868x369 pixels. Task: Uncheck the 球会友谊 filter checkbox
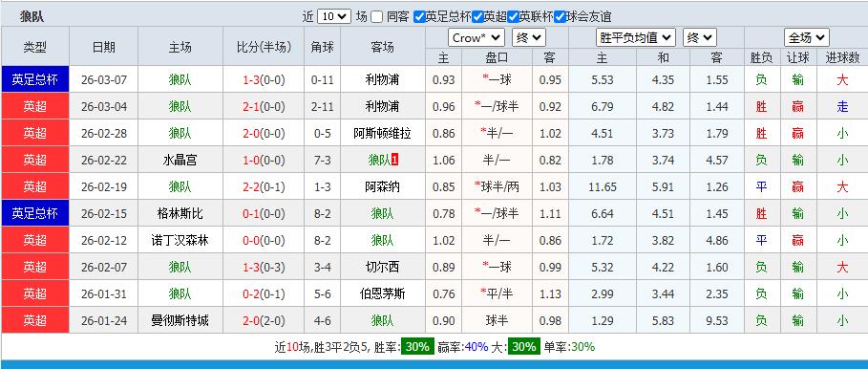[x=560, y=16]
